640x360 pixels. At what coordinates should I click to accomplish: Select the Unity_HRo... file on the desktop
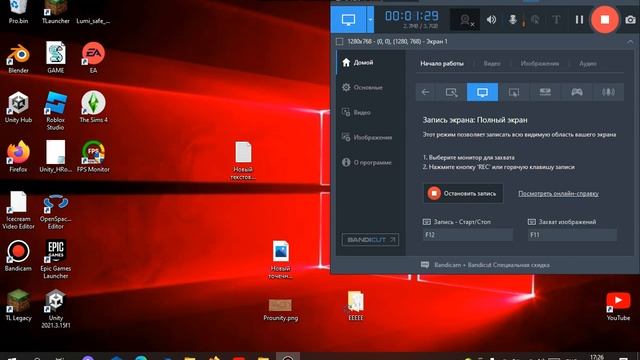pyautogui.click(x=56, y=157)
